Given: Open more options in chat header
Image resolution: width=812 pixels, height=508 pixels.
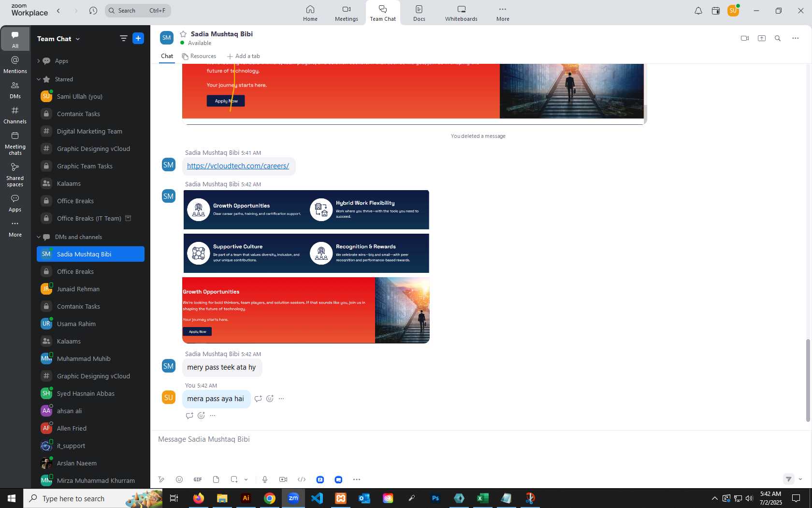Looking at the screenshot, I should [x=795, y=38].
